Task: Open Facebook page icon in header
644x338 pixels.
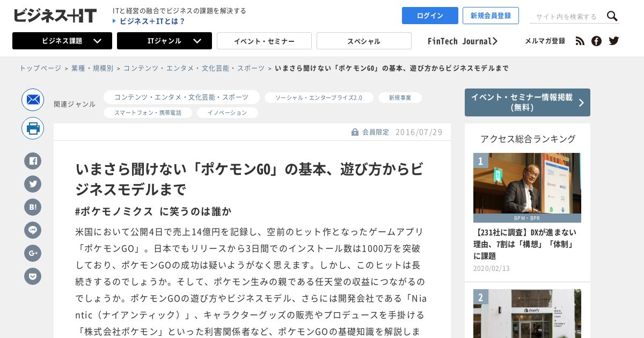Action: tap(596, 41)
